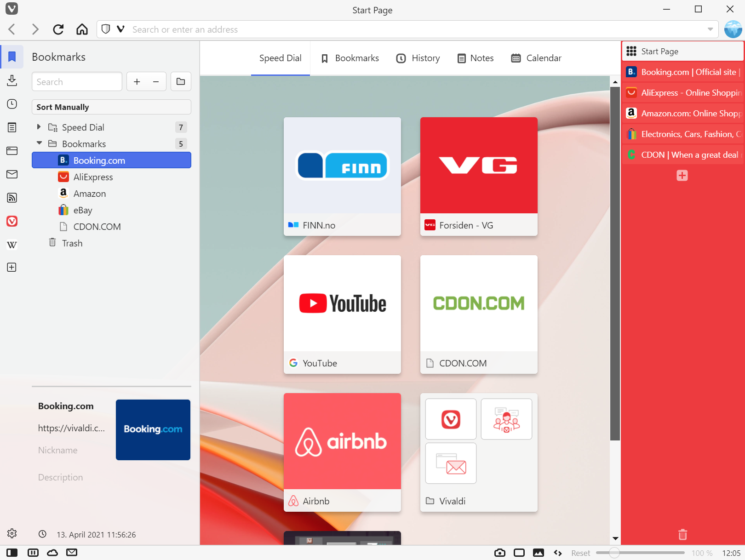Add a new web panel
The height and width of the screenshot is (560, 745).
pyautogui.click(x=12, y=267)
